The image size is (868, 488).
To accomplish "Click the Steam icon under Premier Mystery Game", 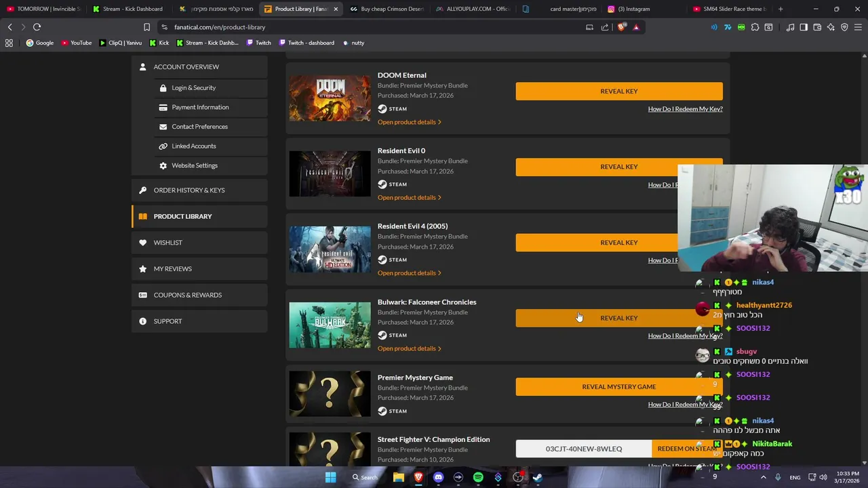I will [x=382, y=411].
